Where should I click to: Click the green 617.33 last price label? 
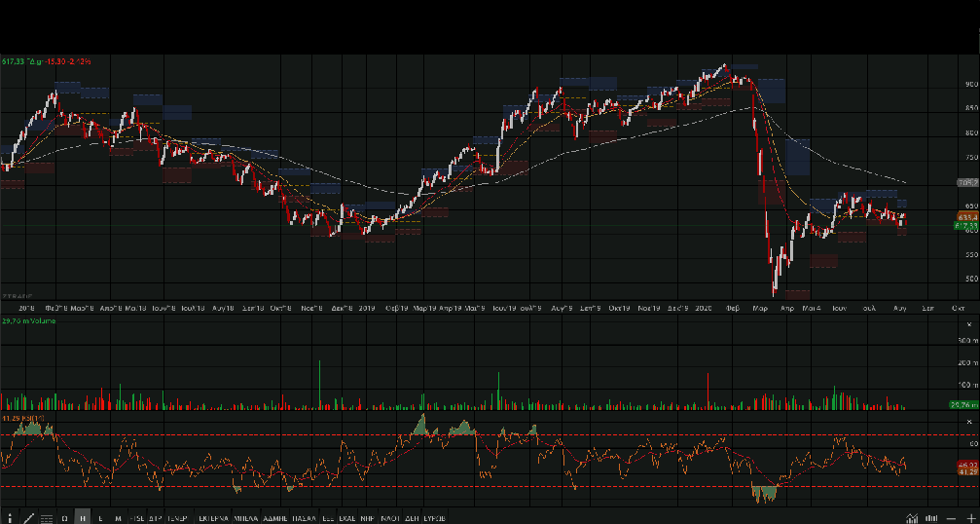966,225
